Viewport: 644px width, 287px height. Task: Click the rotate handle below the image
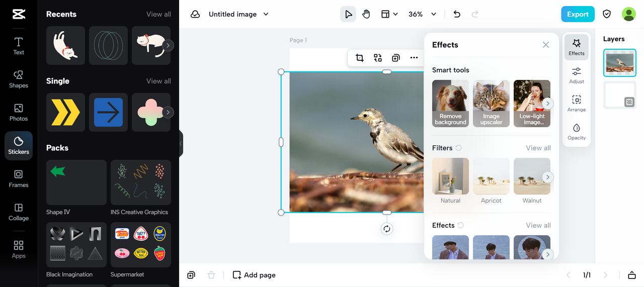tap(386, 229)
